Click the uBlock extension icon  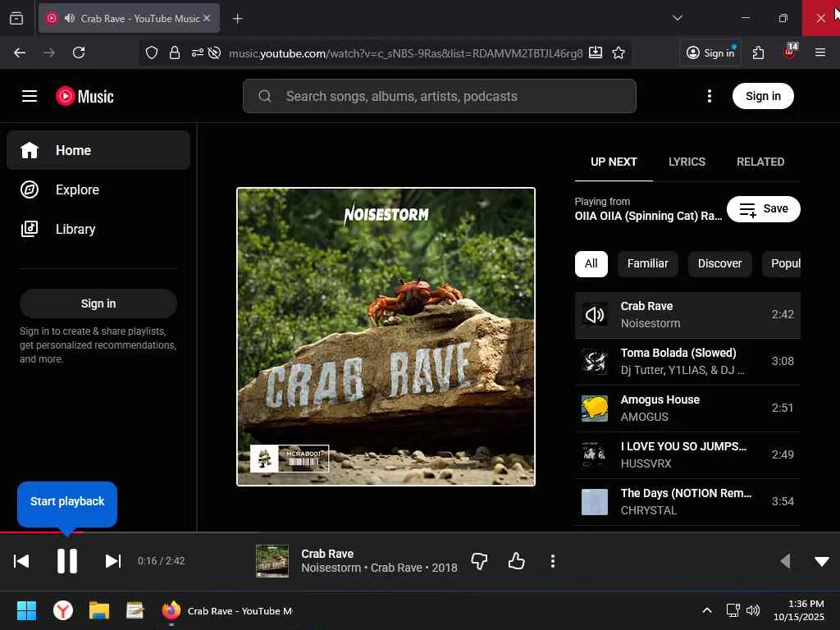(x=790, y=52)
